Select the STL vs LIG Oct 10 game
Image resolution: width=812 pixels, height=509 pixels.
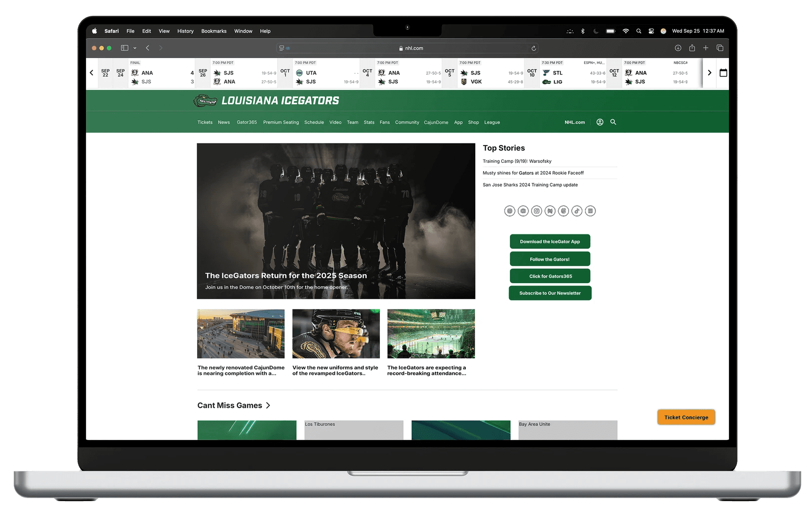click(573, 73)
